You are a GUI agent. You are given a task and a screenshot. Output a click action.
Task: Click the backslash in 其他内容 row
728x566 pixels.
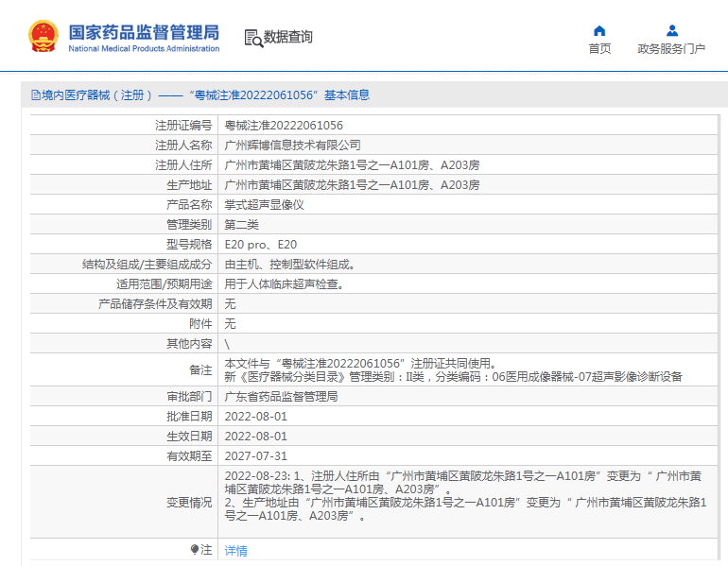click(x=227, y=344)
